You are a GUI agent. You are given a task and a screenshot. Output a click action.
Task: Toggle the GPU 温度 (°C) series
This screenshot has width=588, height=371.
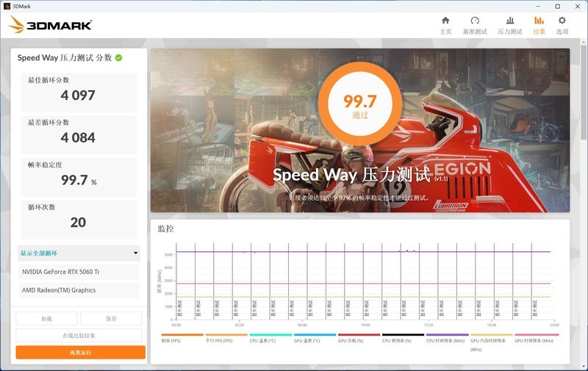(x=315, y=339)
